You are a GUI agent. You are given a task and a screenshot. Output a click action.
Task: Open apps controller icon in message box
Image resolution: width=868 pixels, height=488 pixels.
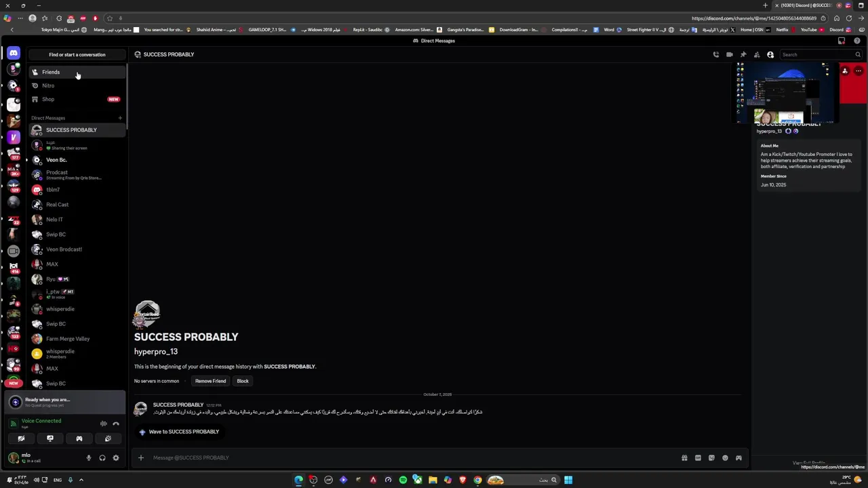click(x=738, y=457)
